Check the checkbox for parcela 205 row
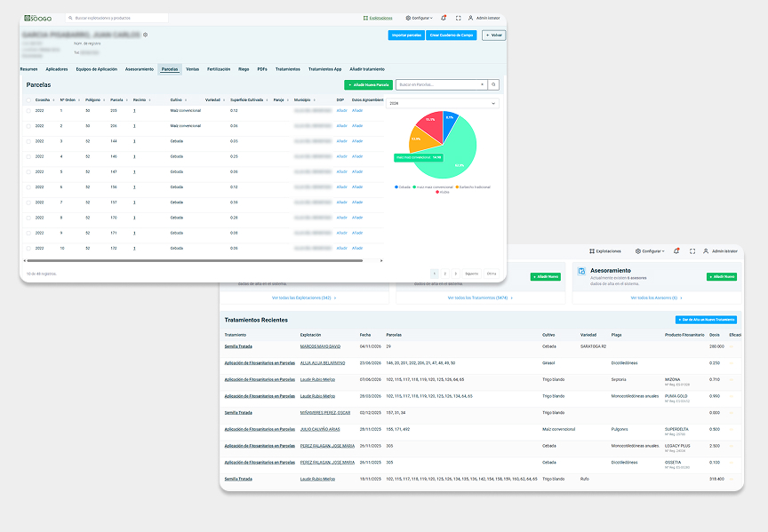Screen dimensions: 768x532 click(x=28, y=111)
